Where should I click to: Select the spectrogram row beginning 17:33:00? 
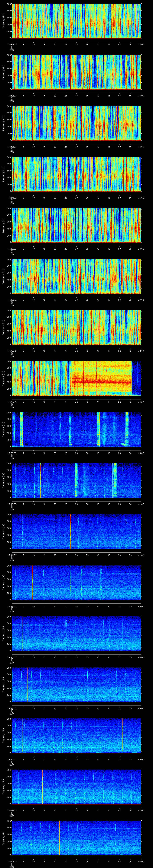coord(77,123)
